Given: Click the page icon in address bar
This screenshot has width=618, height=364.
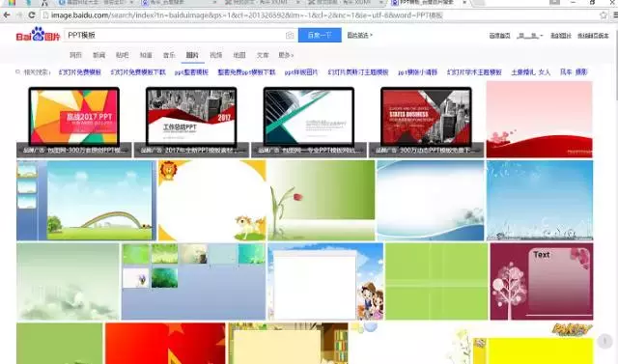Looking at the screenshot, I should (45, 15).
